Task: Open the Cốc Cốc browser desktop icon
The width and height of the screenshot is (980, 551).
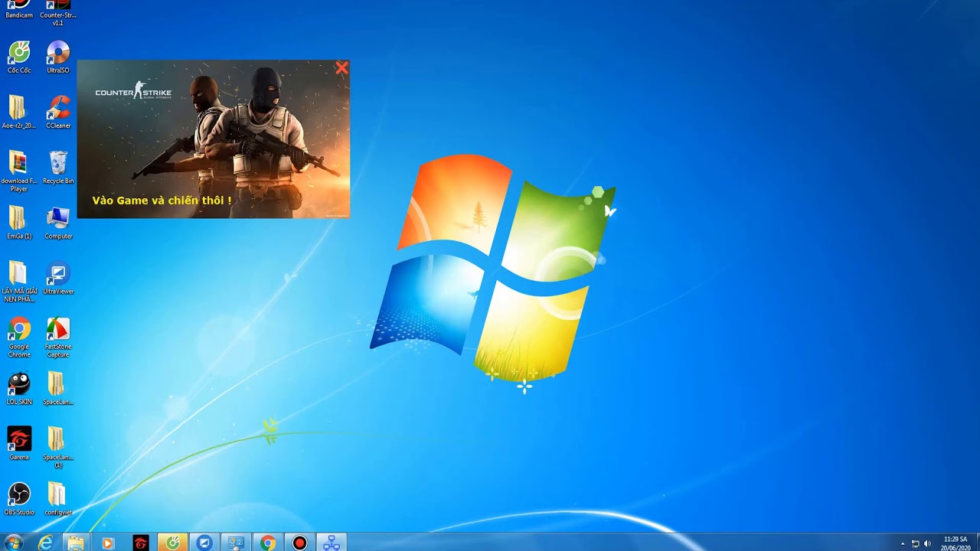Action: (19, 54)
